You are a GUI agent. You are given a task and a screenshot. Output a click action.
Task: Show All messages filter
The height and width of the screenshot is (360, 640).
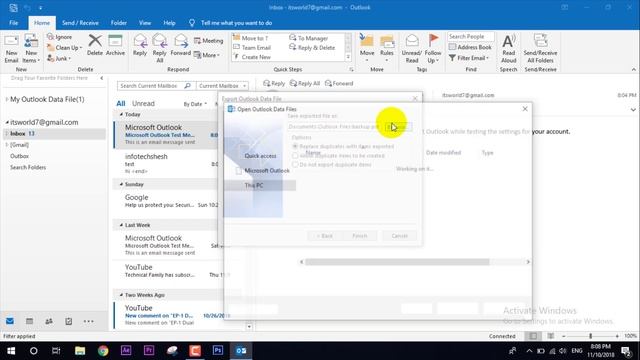tap(121, 103)
